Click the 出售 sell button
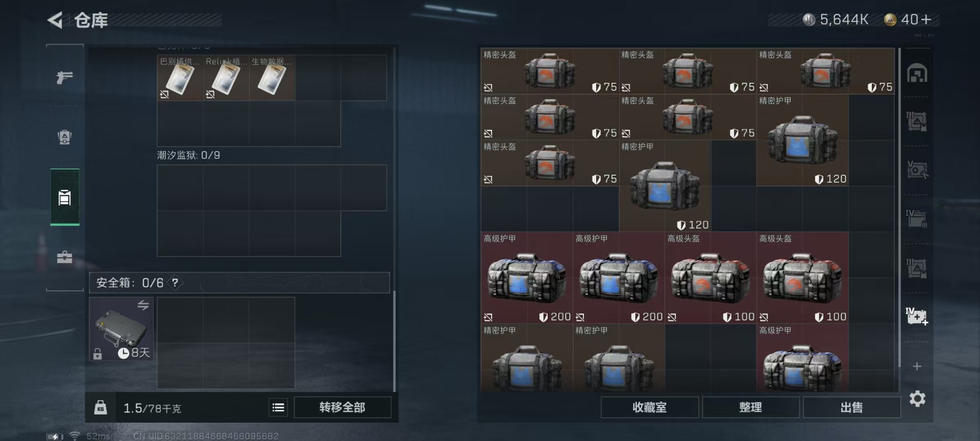Screen dimensions: 980x441 coord(851,407)
